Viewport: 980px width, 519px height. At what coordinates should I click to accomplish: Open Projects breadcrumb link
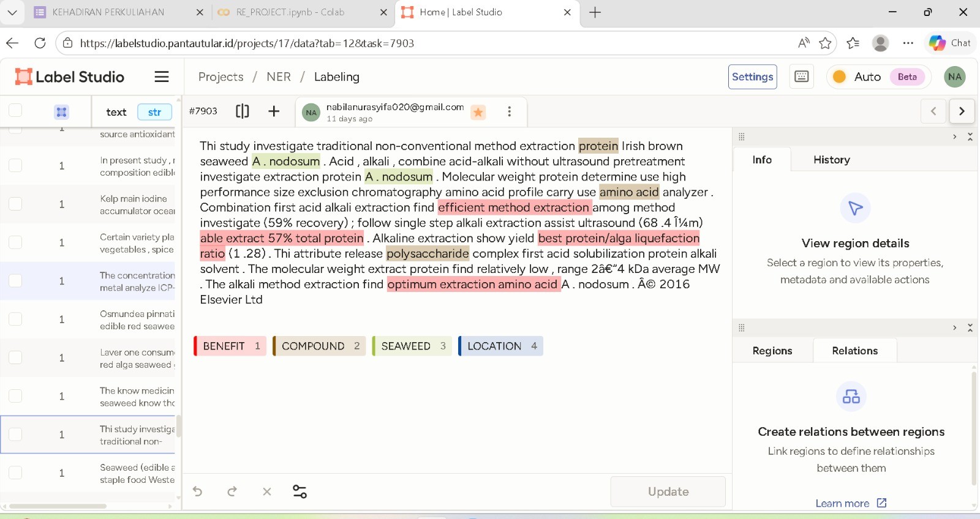coord(221,77)
